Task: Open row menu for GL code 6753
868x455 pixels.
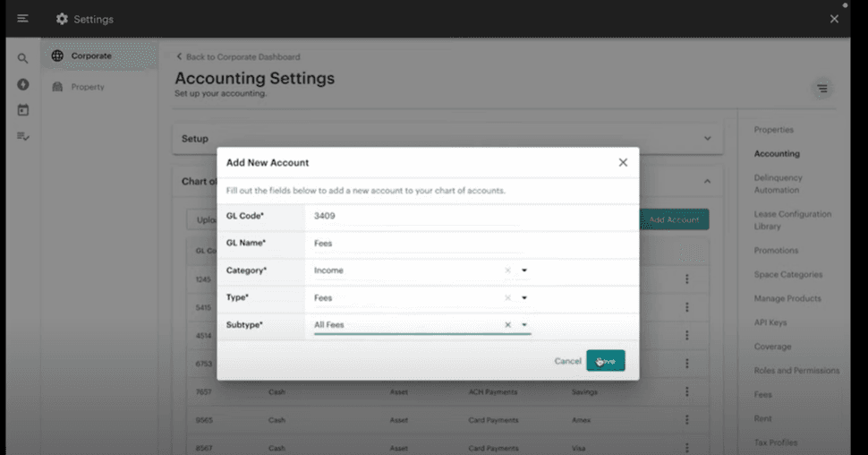Action: pos(687,364)
